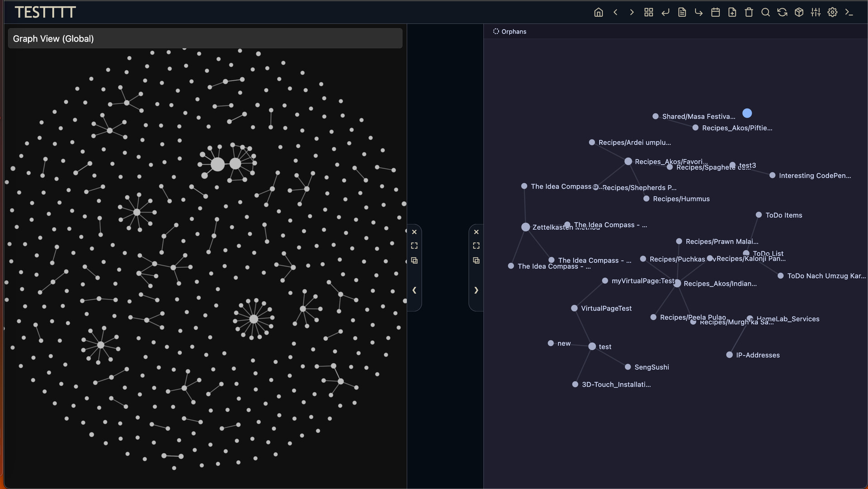The image size is (868, 489).
Task: Toggle fullscreen on Orphans panel
Action: [476, 246]
